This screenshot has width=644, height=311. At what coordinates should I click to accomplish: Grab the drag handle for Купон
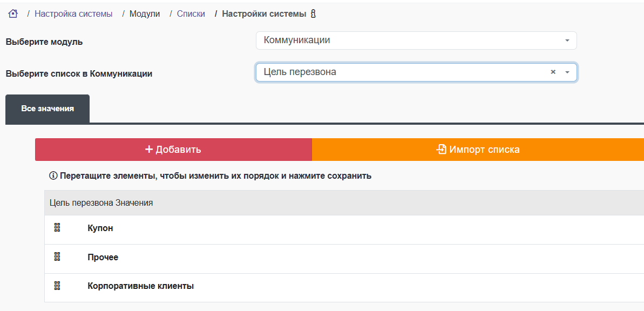click(x=57, y=228)
